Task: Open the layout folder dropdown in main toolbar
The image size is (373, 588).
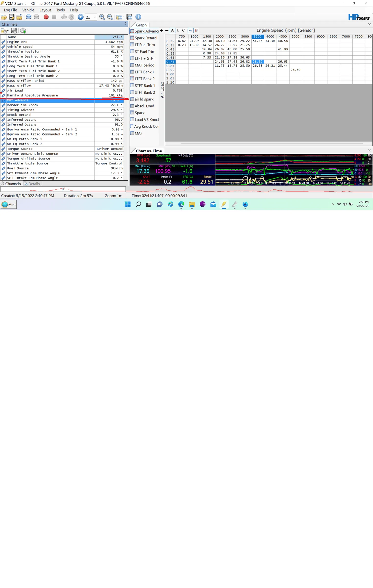Action: pyautogui.click(x=120, y=17)
